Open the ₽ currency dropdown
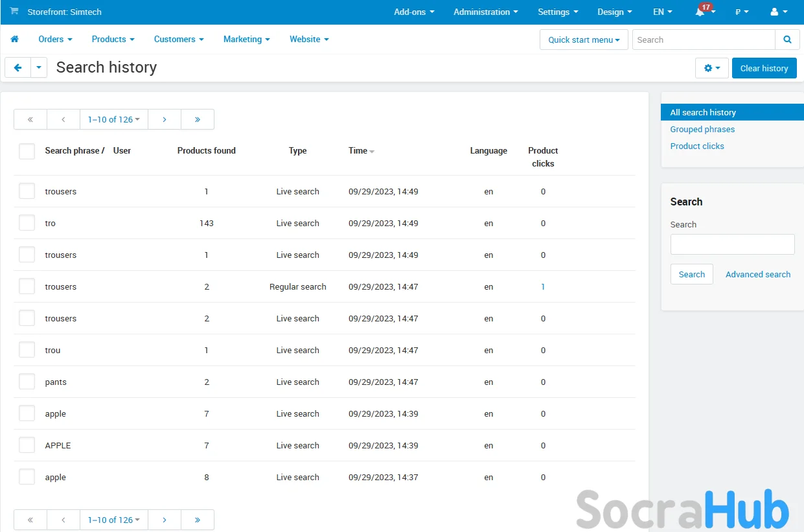This screenshot has height=532, width=804. tap(742, 12)
